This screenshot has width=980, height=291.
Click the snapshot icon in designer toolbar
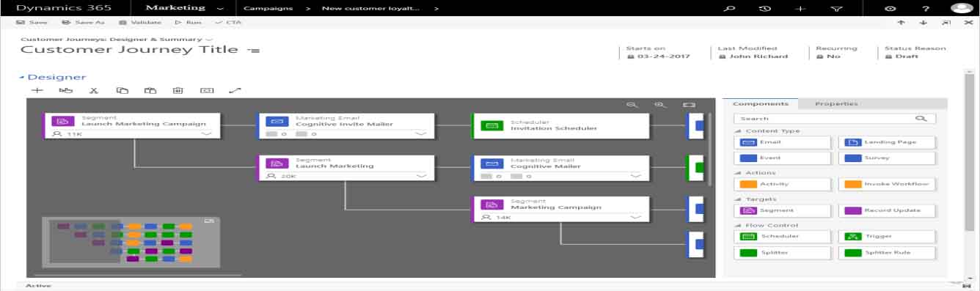(x=207, y=91)
